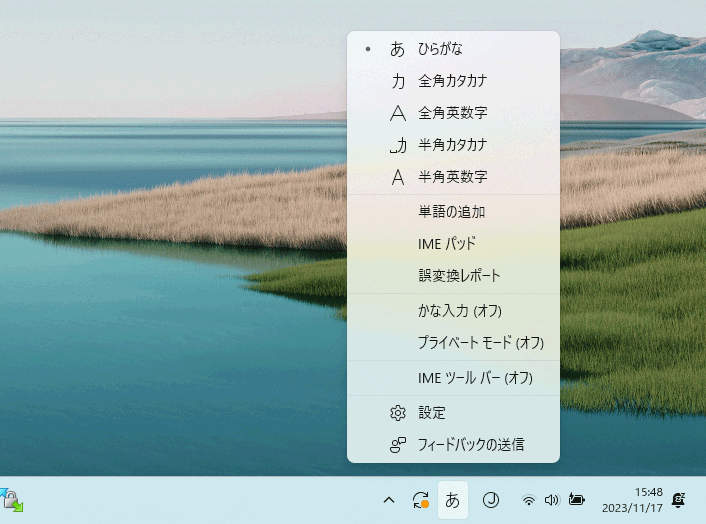This screenshot has height=524, width=706.
Task: Select 半角カタカナ input mode
Action: 452,145
